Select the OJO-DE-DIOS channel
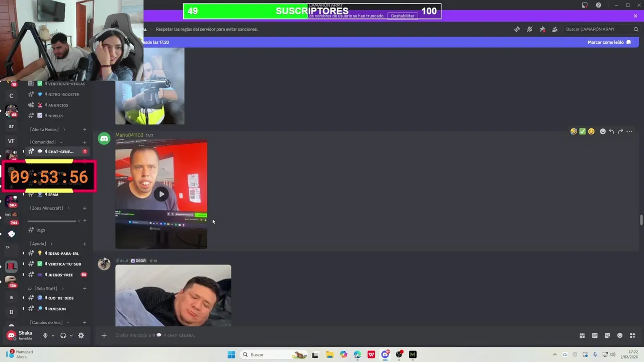Viewport: 644px width, 362px height. pyautogui.click(x=57, y=298)
